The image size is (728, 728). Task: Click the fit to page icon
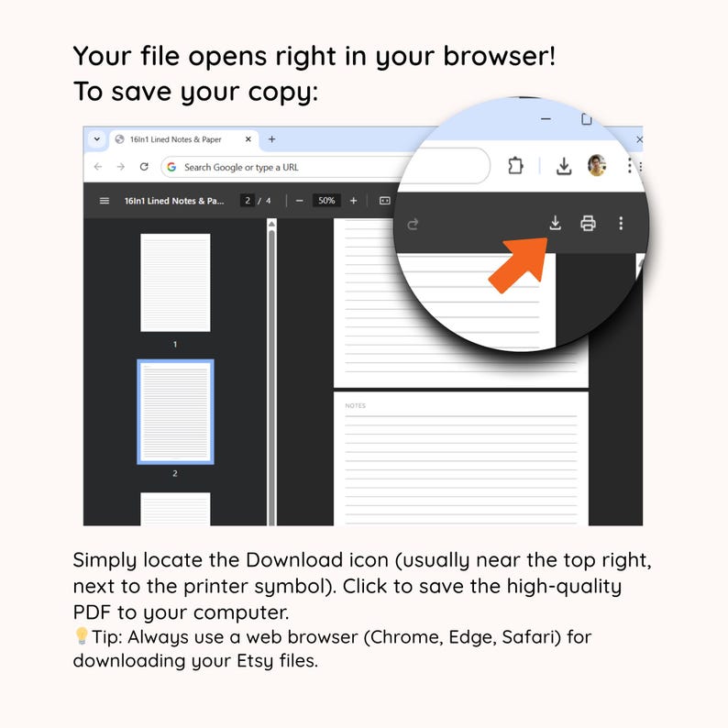click(384, 201)
